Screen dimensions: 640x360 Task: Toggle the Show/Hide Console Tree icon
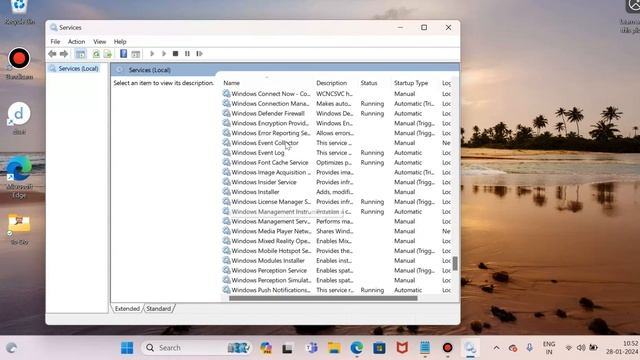tap(81, 54)
